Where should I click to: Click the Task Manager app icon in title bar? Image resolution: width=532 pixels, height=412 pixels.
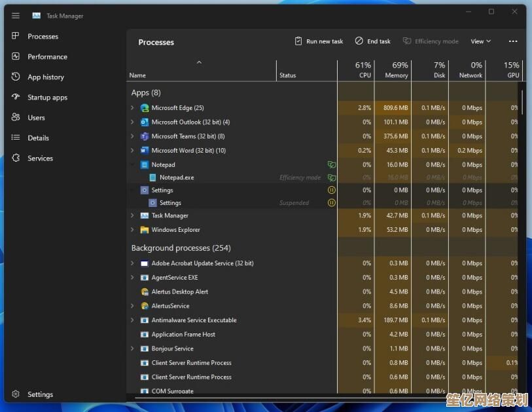click(36, 16)
